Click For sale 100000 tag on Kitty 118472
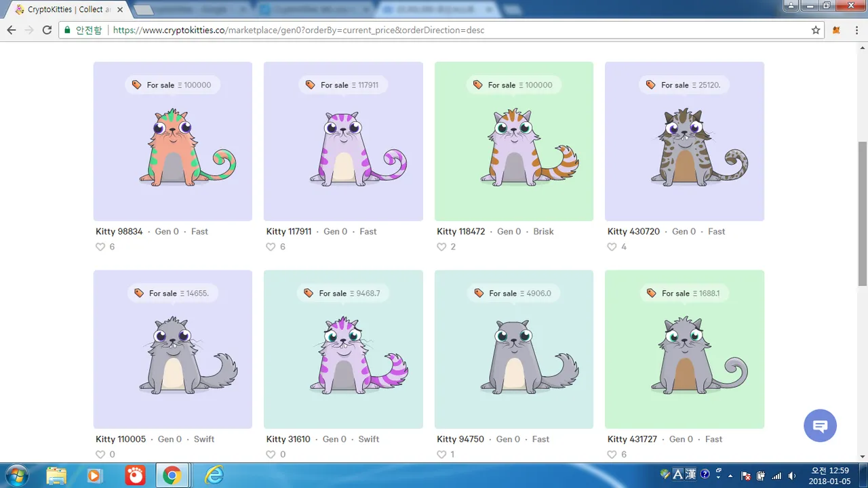Viewport: 868px width, 488px height. pyautogui.click(x=514, y=85)
